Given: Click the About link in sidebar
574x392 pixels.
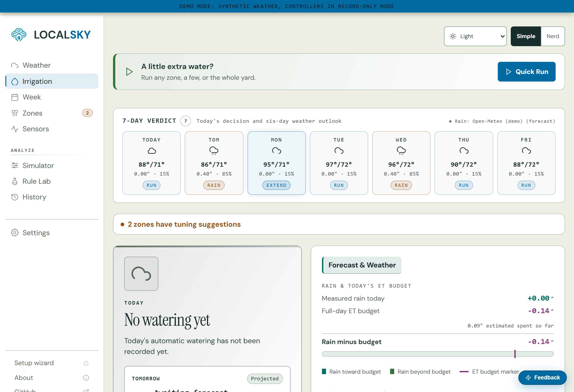Looking at the screenshot, I should (24, 378).
